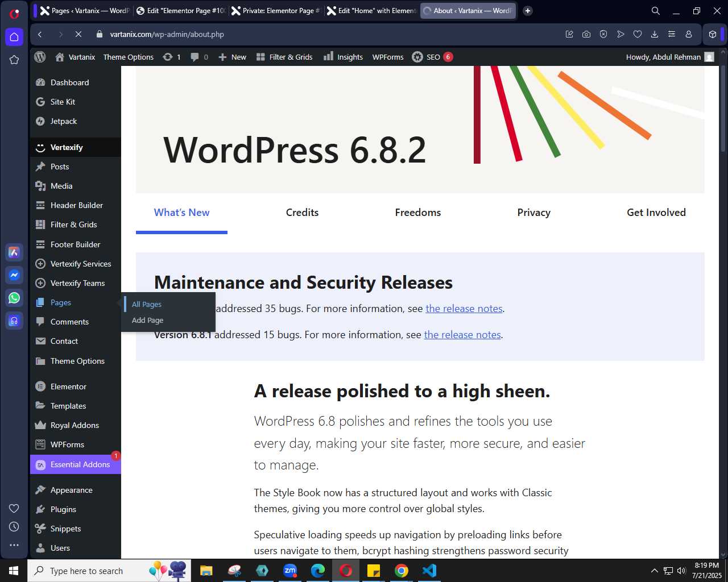Open Essential Addons menu item
This screenshot has width=728, height=582.
tap(75, 464)
